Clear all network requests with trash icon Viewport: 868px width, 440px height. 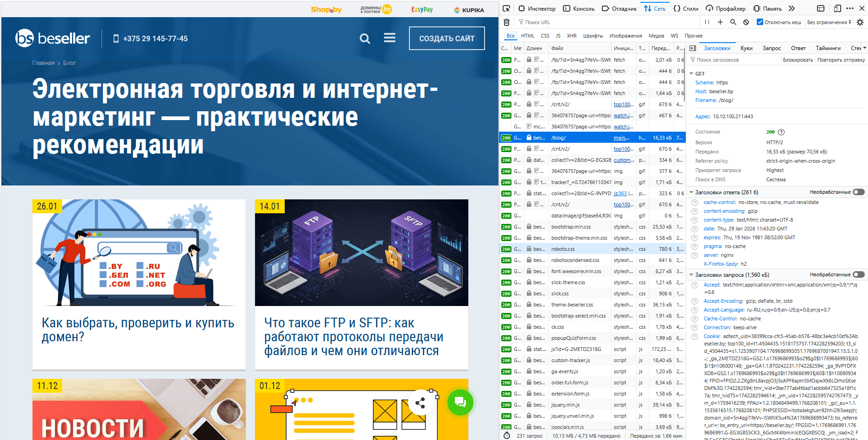[x=507, y=22]
